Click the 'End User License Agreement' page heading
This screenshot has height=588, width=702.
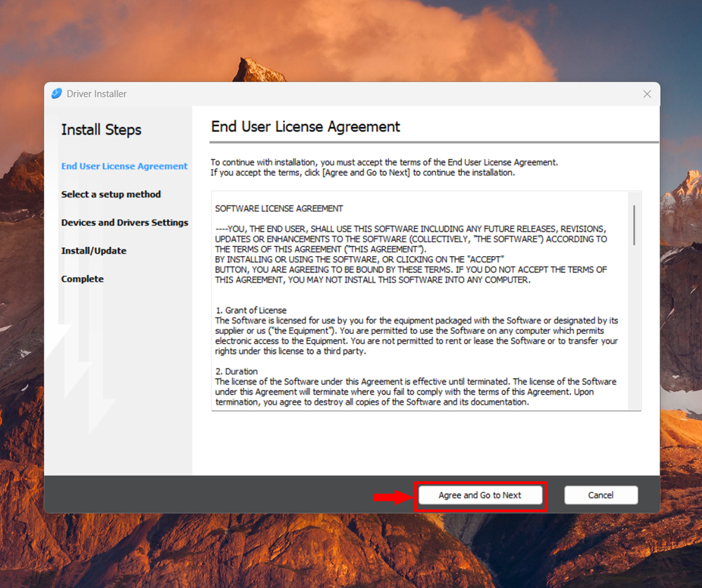coord(306,127)
